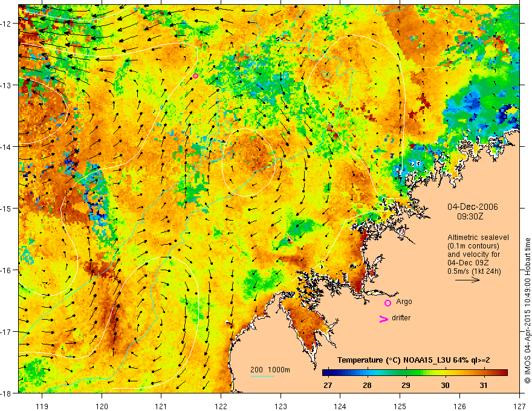Image resolution: width=532 pixels, height=411 pixels.
Task: Click the cyan 200 1000m isobath legend line
Action: [262, 376]
